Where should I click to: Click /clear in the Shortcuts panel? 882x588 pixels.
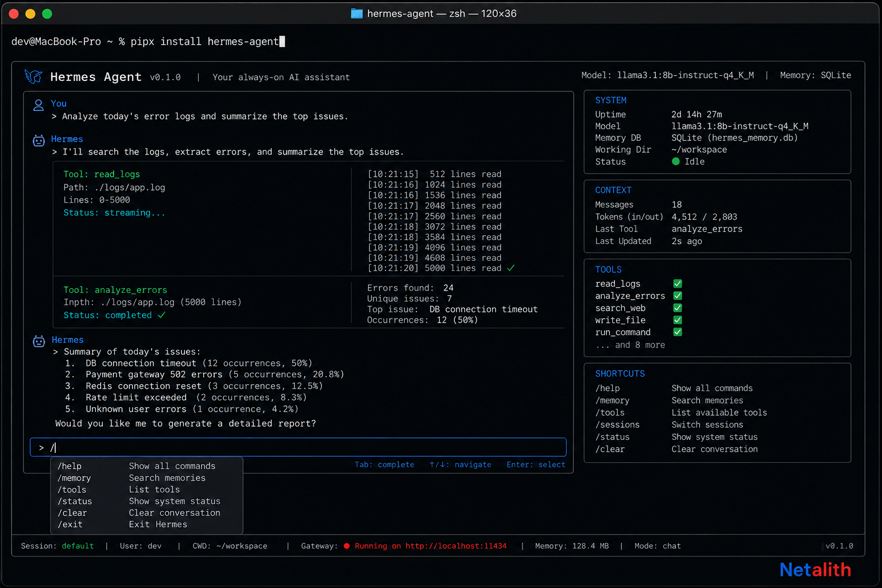pos(610,449)
